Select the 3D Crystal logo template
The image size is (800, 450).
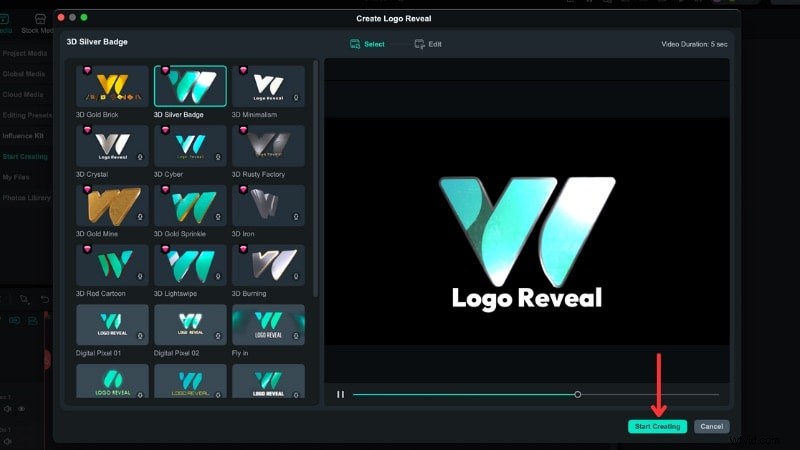(112, 146)
